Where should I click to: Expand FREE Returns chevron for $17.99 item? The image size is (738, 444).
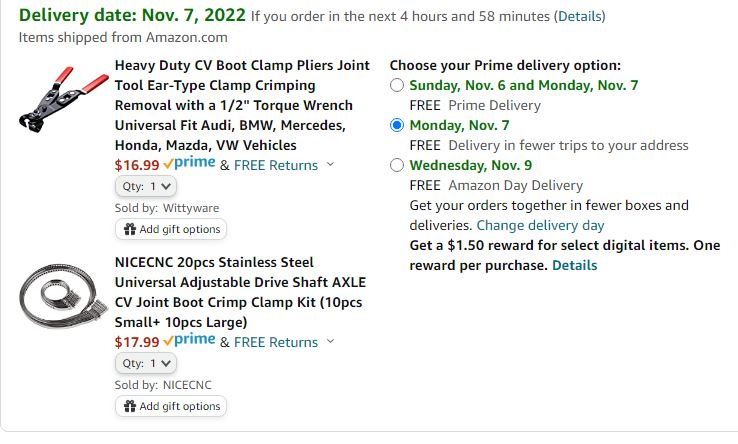tap(331, 342)
